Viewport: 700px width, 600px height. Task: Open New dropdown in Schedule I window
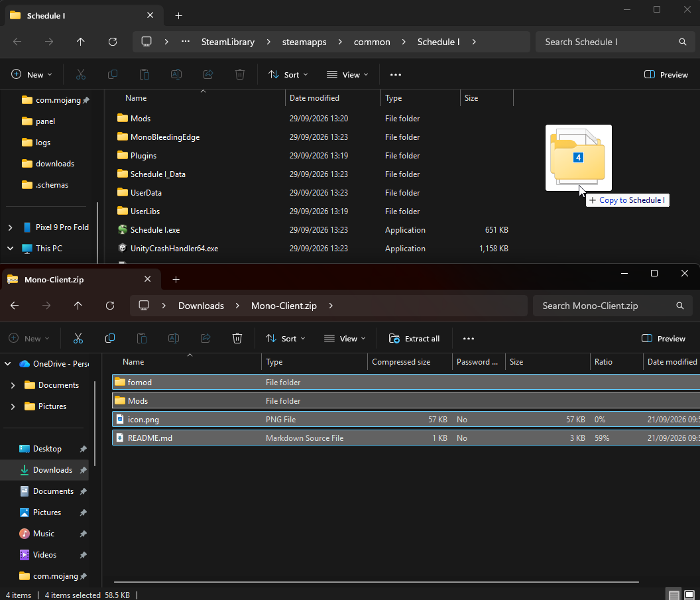pyautogui.click(x=32, y=74)
